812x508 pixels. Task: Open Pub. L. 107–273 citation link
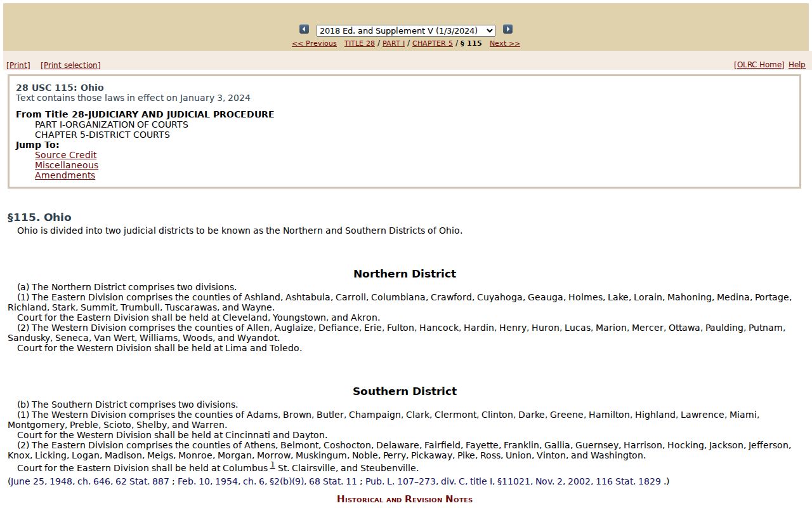pyautogui.click(x=513, y=481)
